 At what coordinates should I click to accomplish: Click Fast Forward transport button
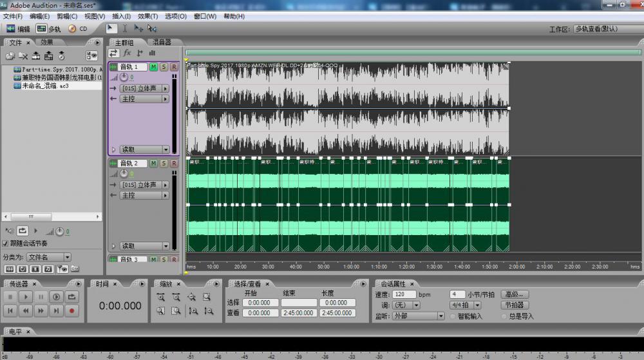pos(41,311)
